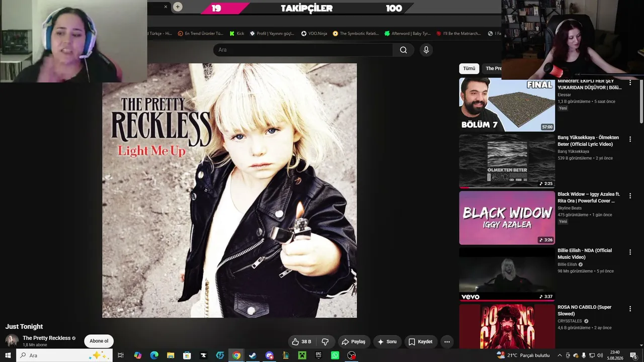This screenshot has height=362, width=644.
Task: Open The Pretty Reckless channel avatar
Action: (x=12, y=341)
